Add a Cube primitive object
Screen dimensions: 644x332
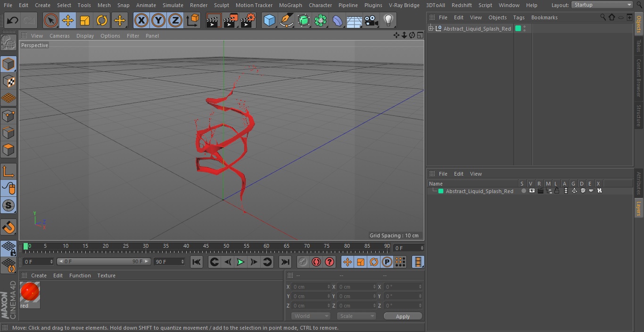pos(269,20)
